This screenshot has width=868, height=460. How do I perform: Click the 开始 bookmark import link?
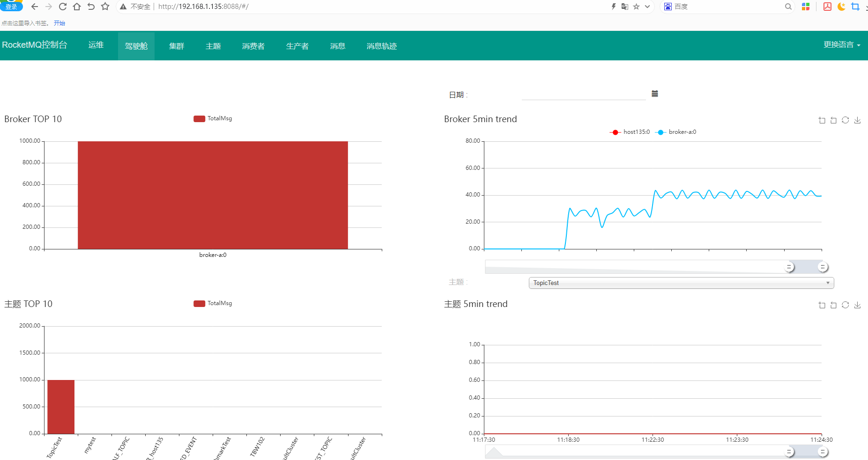[x=59, y=23]
